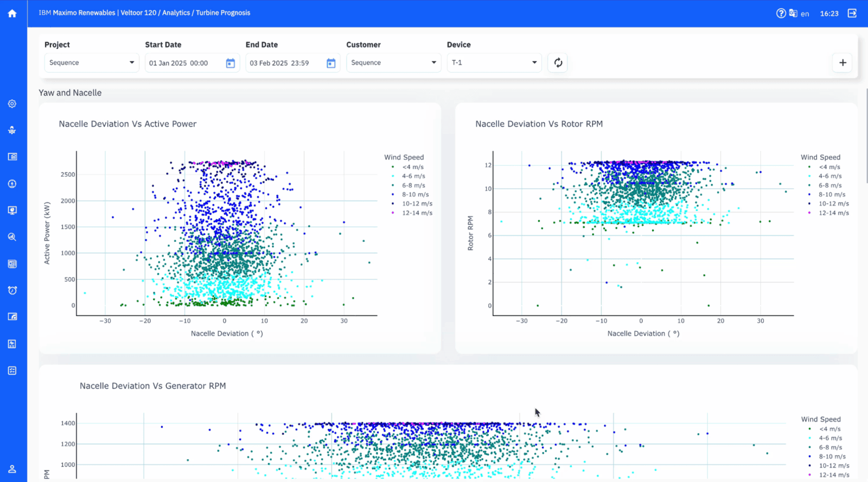Expand the Customer dropdown
The height and width of the screenshot is (482, 868).
click(x=393, y=63)
